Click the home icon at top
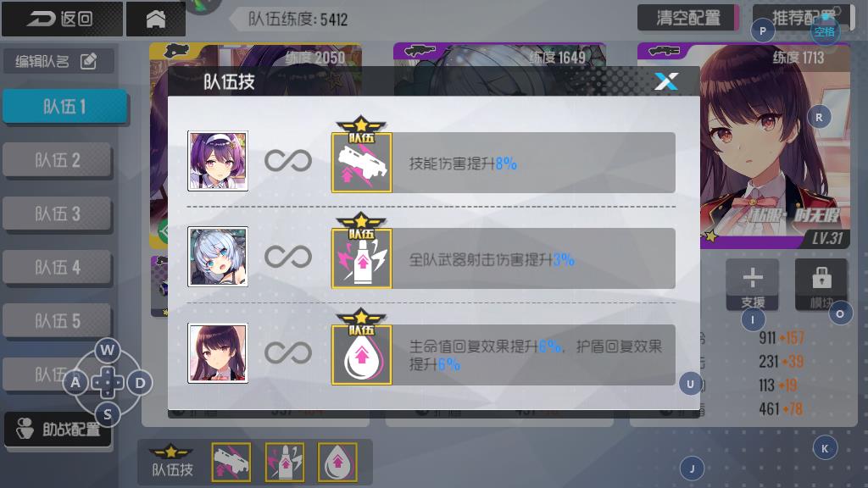 click(x=156, y=19)
